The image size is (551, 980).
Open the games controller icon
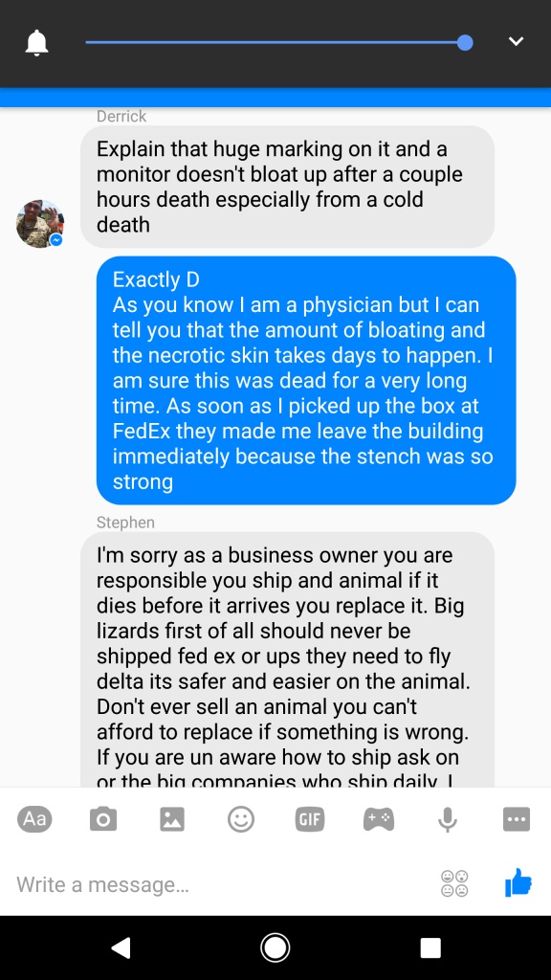tap(379, 819)
